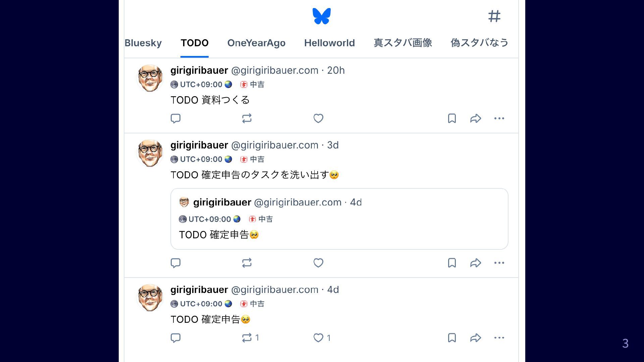Repost the TODO 資料つくる post
The height and width of the screenshot is (362, 644).
click(247, 118)
